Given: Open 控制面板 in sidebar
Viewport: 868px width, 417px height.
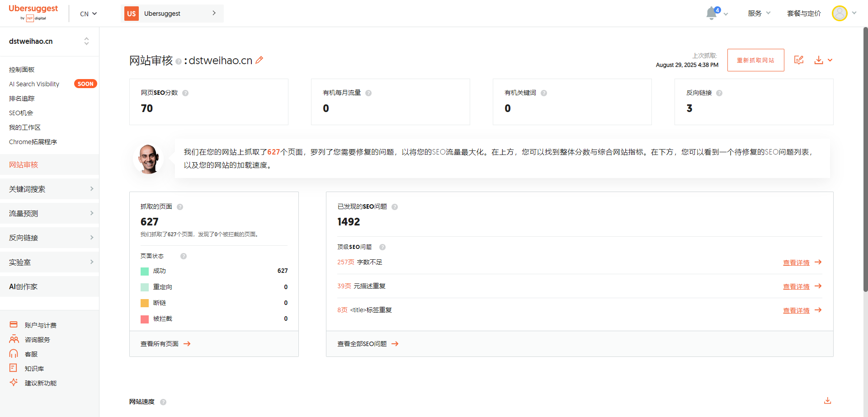Looking at the screenshot, I should coord(22,70).
